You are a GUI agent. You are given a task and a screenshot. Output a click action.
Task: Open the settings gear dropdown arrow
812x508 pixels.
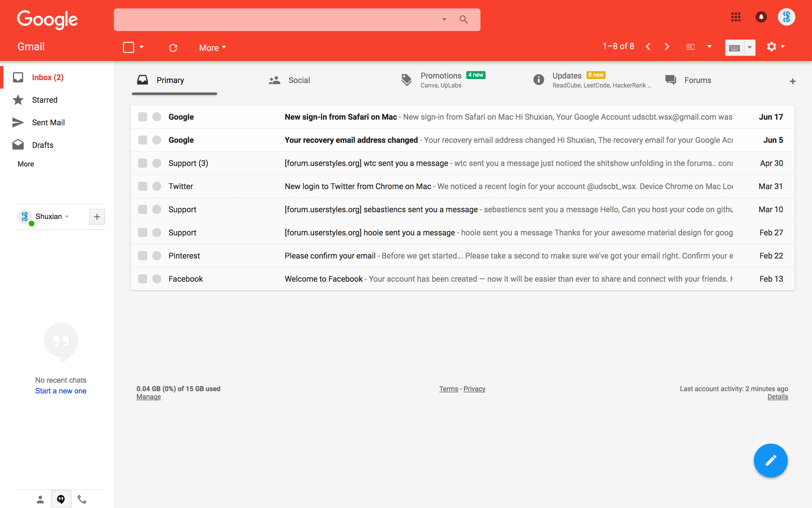(783, 47)
